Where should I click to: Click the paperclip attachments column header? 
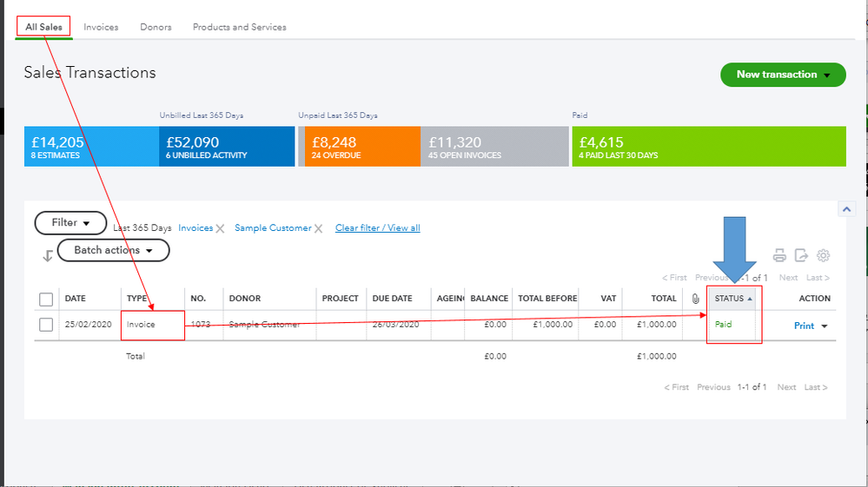[x=695, y=299]
